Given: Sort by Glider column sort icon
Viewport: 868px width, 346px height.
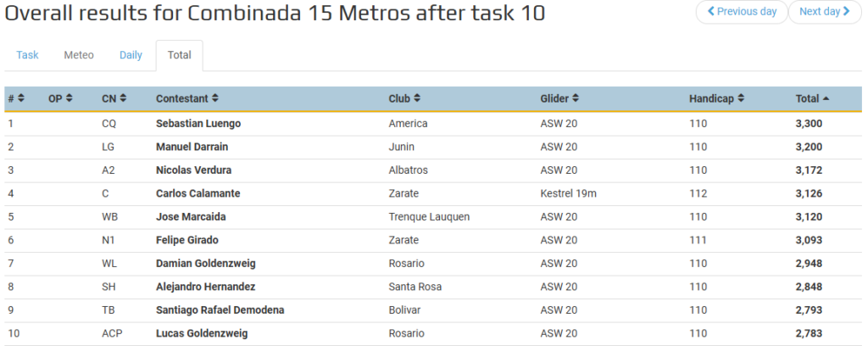Looking at the screenshot, I should pos(576,98).
